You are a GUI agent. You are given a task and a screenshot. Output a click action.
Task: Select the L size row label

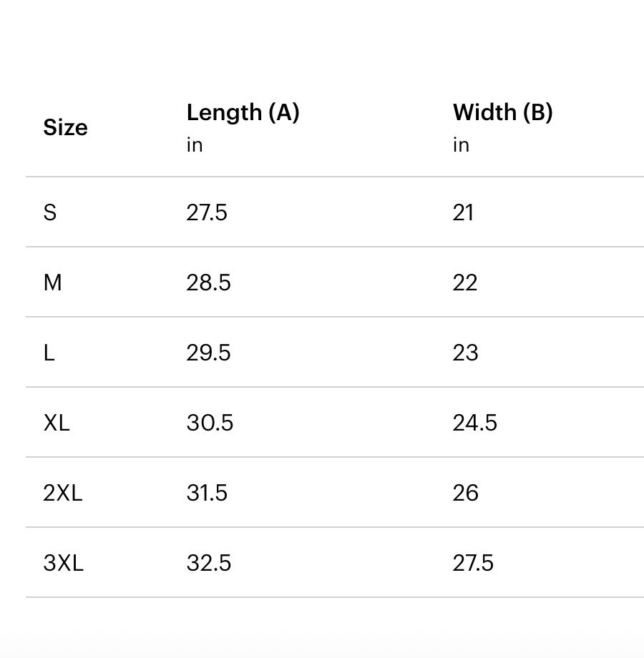click(49, 353)
